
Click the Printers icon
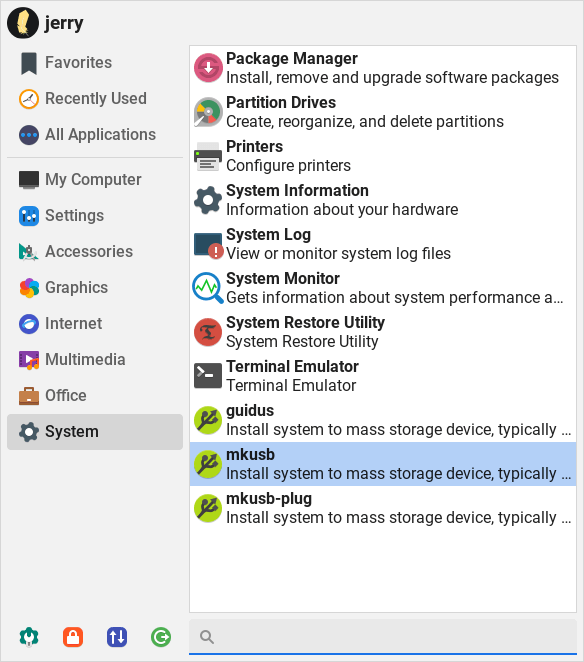pos(208,156)
